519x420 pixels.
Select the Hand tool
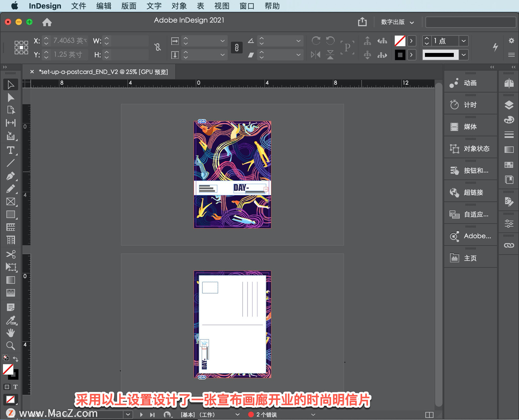click(11, 333)
